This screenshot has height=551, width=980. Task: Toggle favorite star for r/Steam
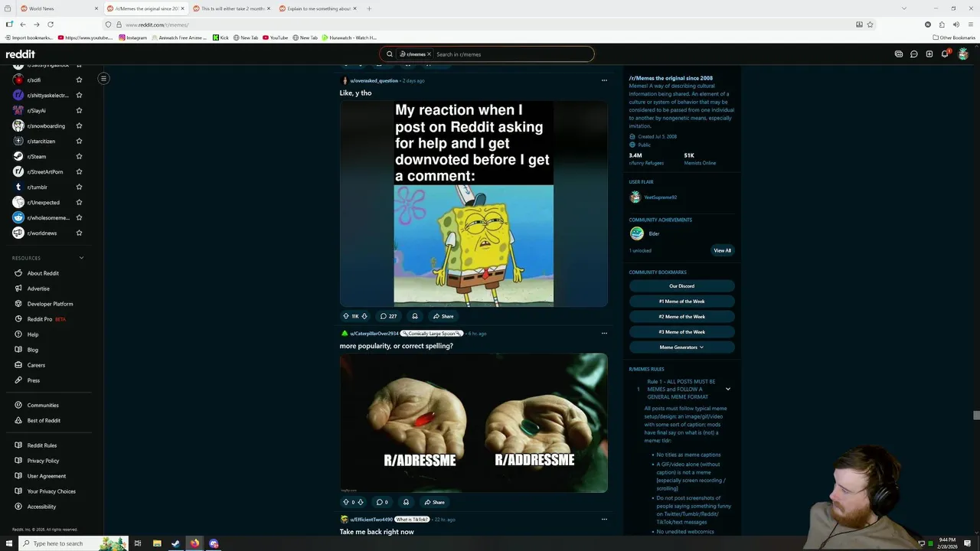[79, 156]
